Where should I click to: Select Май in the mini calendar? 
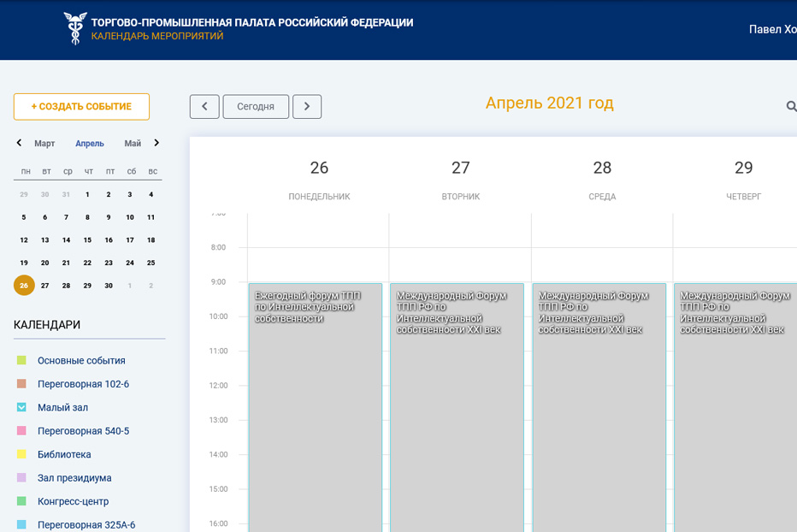pos(133,144)
